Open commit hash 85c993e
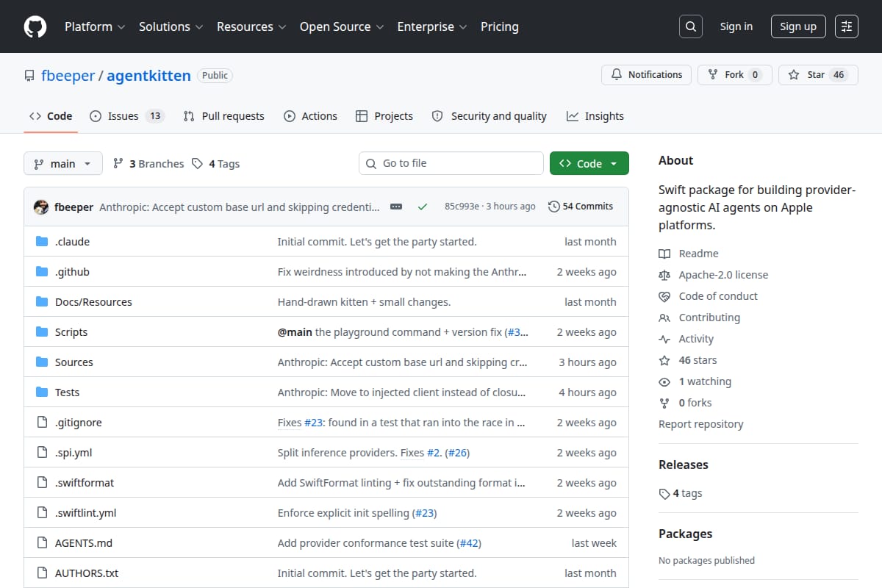The width and height of the screenshot is (882, 588). [462, 207]
